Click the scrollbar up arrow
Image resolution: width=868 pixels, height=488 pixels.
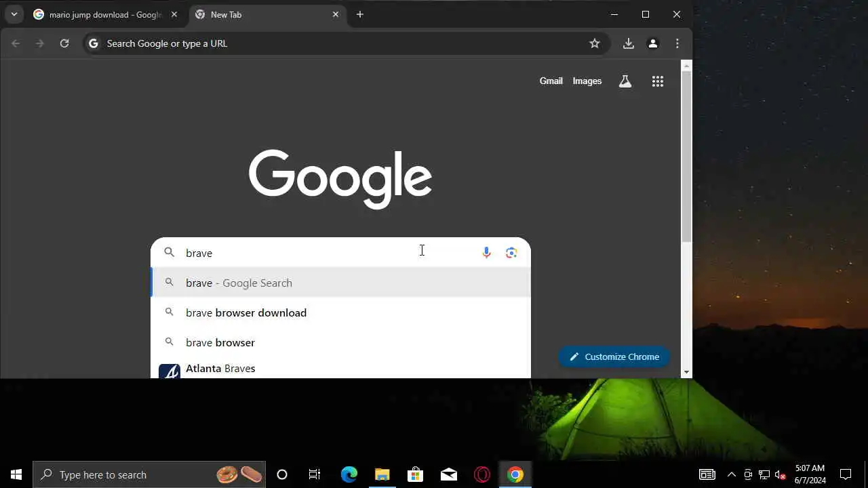click(687, 66)
